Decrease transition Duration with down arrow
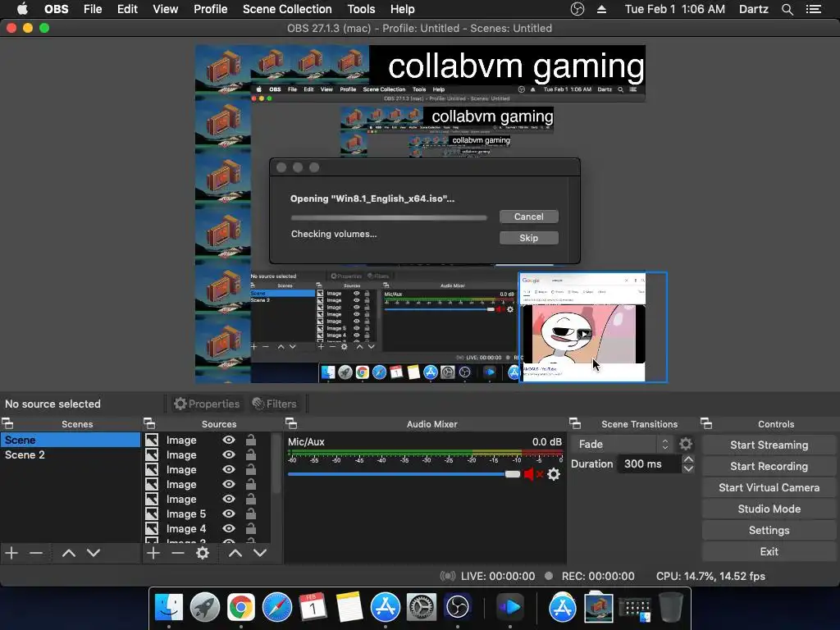This screenshot has height=630, width=840. point(688,468)
